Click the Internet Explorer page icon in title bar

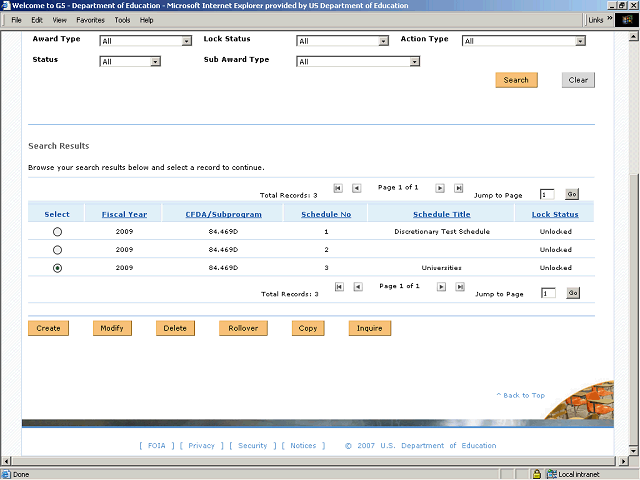(6, 5)
